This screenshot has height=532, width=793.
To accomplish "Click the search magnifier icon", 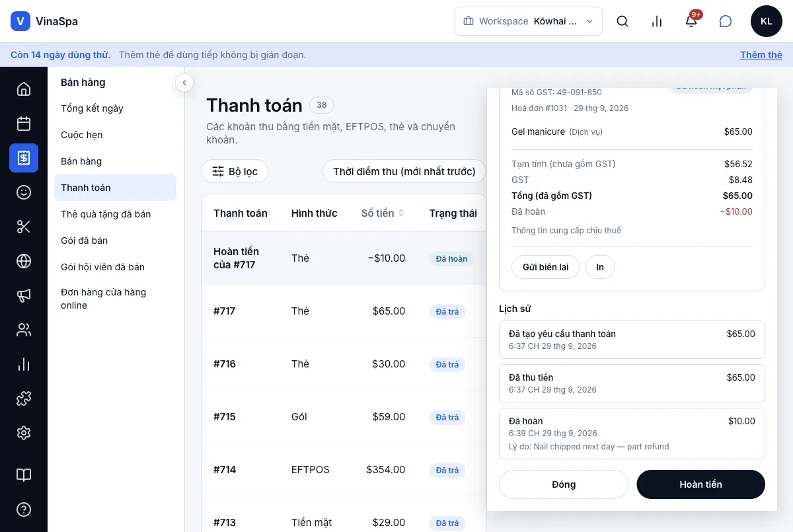I will (623, 21).
